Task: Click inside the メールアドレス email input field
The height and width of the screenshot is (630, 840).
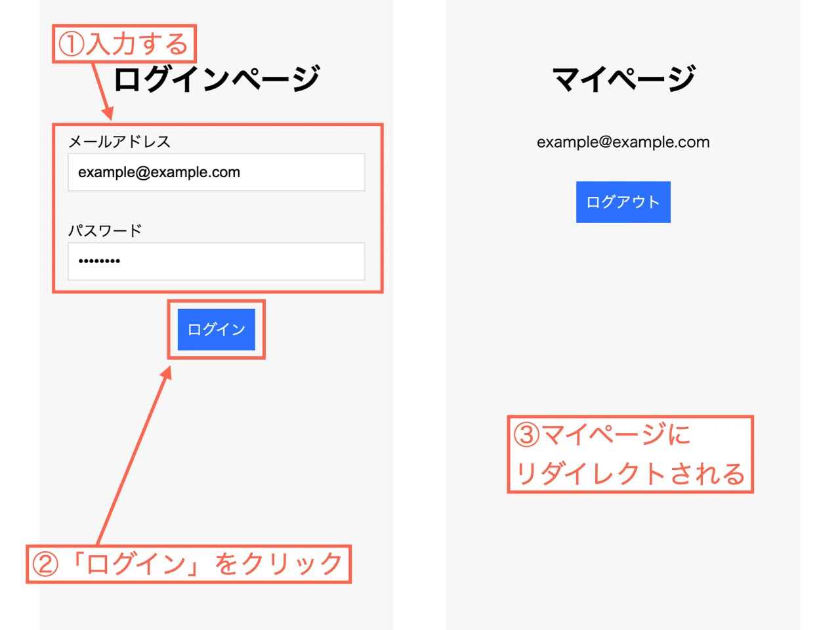Action: (x=216, y=172)
